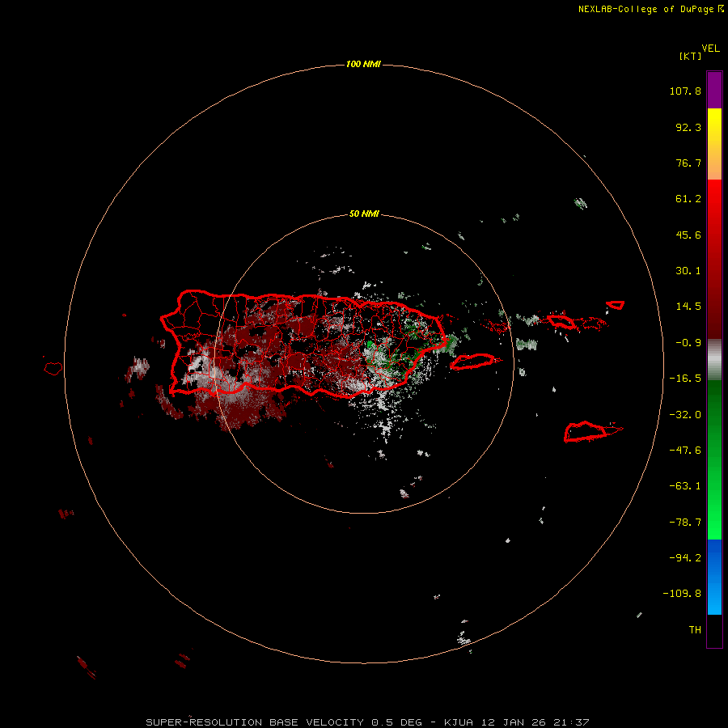Click the 50 NMI range ring label
Screen dimensions: 728x728
pyautogui.click(x=364, y=214)
